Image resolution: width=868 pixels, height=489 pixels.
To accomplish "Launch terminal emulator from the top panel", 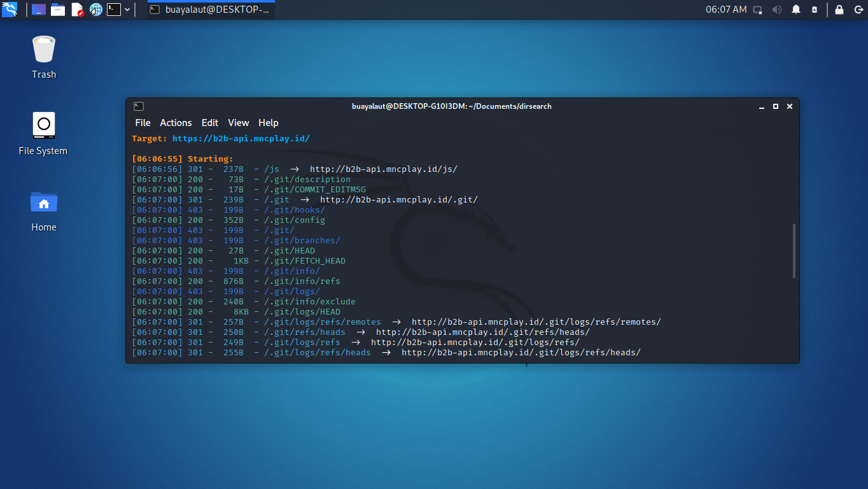I will (114, 10).
